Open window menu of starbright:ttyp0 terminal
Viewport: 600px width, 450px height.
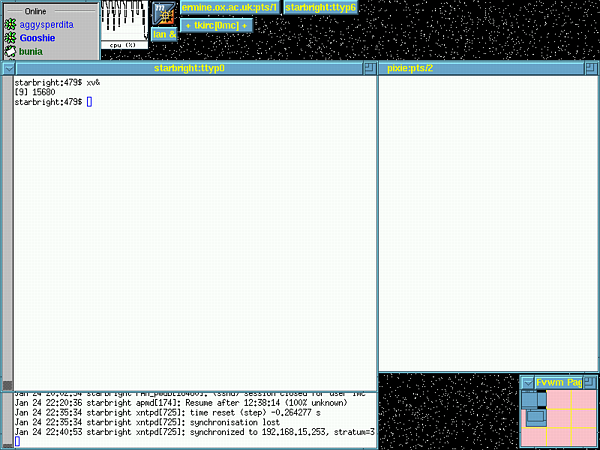pyautogui.click(x=8, y=69)
